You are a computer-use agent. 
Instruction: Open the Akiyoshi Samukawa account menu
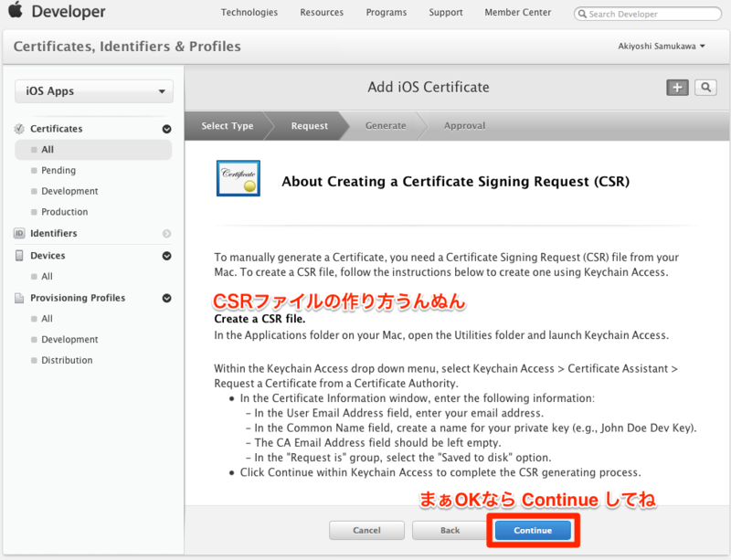point(661,47)
